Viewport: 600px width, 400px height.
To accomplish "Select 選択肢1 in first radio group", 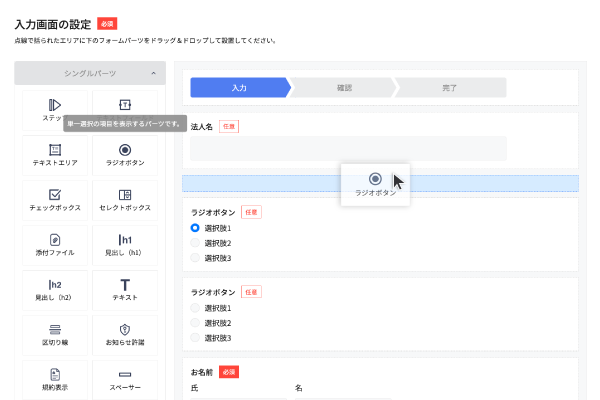I will point(195,228).
